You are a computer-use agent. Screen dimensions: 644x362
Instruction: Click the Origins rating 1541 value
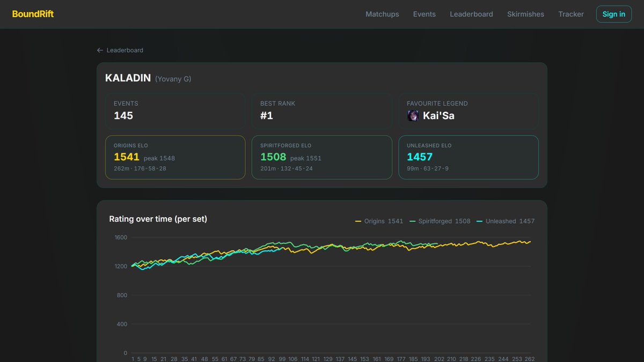click(x=127, y=157)
